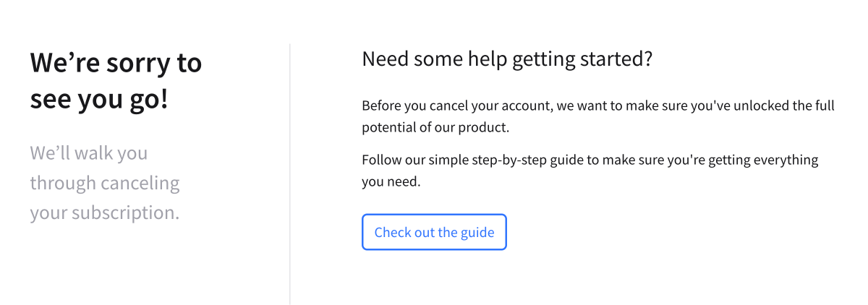Click the word "everything" in the second paragraph
Screen dimensions: 868x305
pos(785,160)
